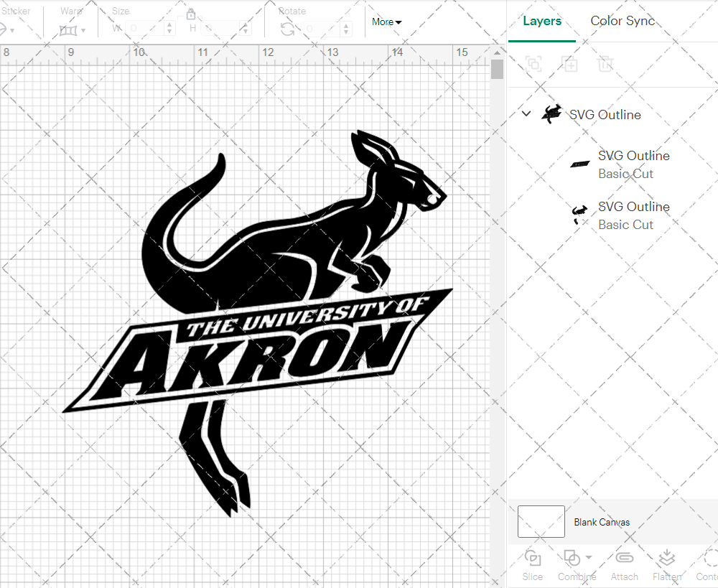Open the Warp options dropdown
The width and height of the screenshot is (718, 588).
pyautogui.click(x=72, y=29)
